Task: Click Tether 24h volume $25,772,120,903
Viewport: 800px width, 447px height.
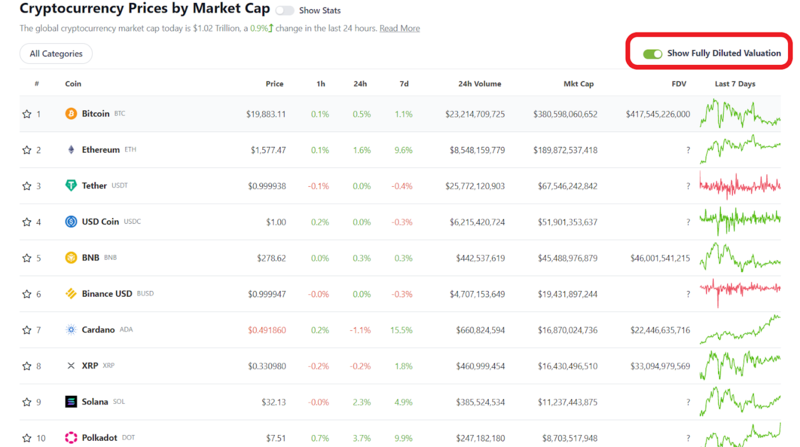Action: (475, 186)
